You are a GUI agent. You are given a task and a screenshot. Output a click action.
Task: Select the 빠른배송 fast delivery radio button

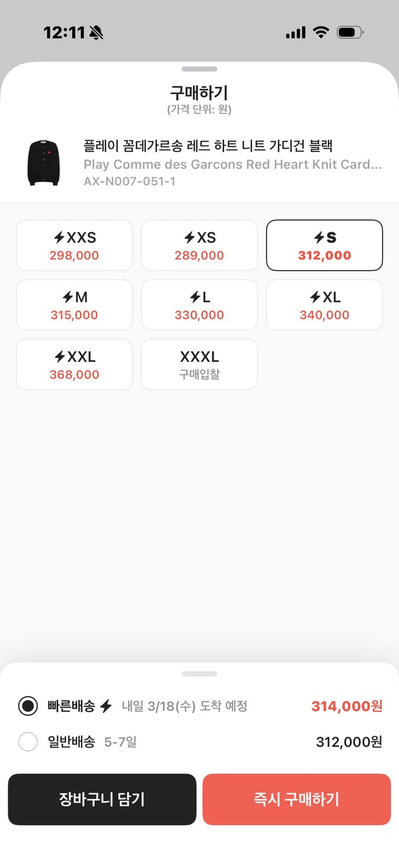(28, 706)
